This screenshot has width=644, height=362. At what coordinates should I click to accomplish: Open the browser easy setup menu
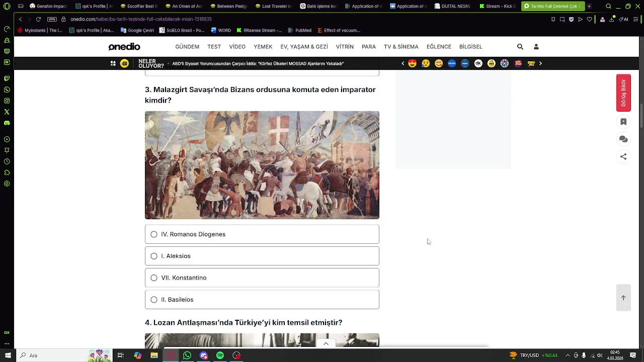[x=636, y=19]
